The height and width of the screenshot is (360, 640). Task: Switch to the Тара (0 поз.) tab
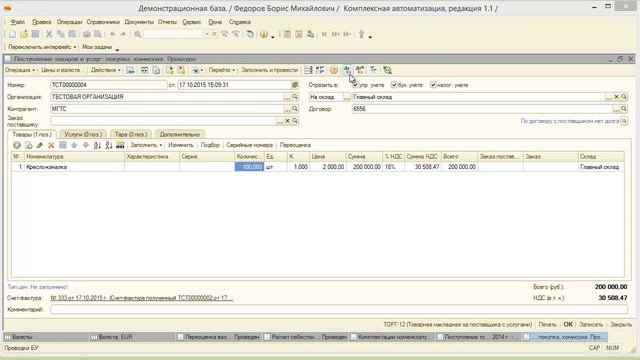131,134
